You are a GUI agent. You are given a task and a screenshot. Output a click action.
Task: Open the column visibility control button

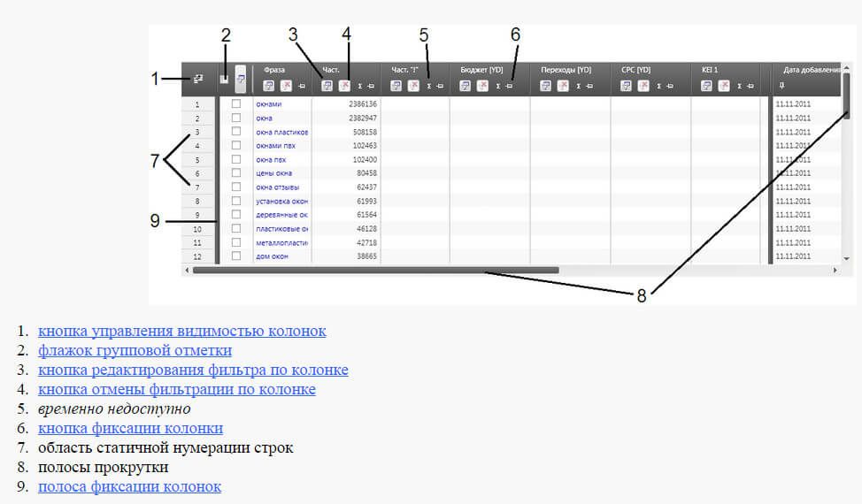[x=198, y=79]
